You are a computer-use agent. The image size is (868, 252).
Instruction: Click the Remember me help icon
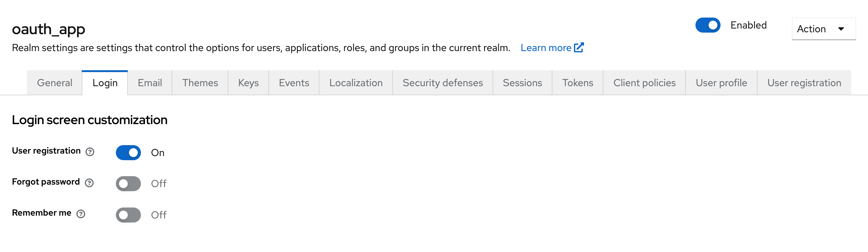[80, 214]
